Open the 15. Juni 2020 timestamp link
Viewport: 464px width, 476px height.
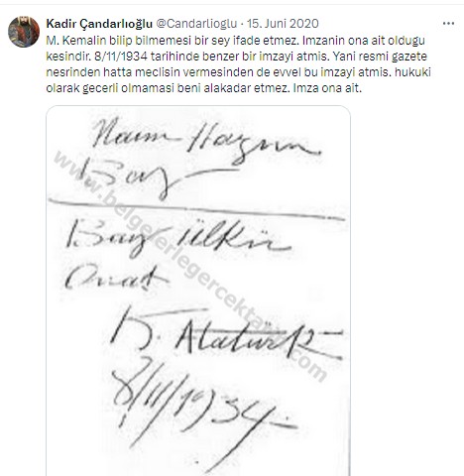pyautogui.click(x=283, y=24)
